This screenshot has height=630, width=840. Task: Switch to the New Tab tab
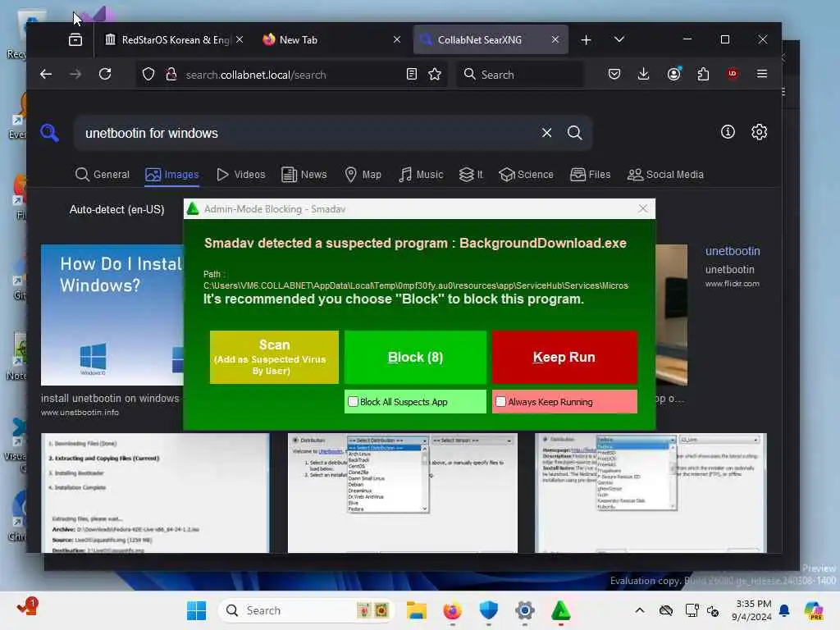click(331, 39)
